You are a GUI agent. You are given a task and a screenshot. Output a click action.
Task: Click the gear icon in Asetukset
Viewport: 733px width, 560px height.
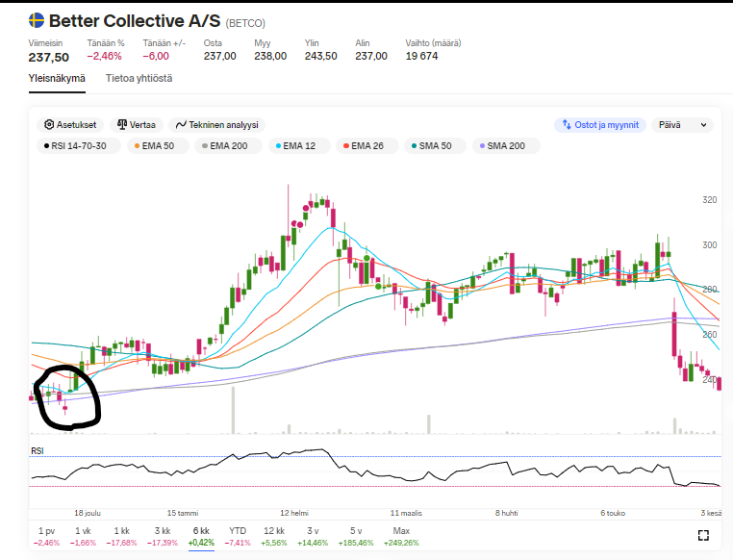pyautogui.click(x=49, y=125)
